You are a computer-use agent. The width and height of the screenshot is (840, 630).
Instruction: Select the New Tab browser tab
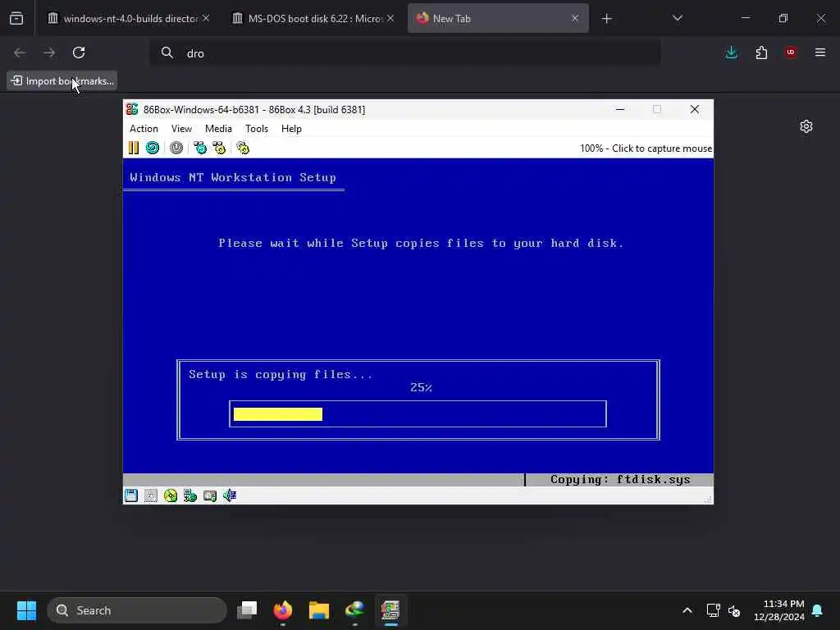[x=498, y=18]
